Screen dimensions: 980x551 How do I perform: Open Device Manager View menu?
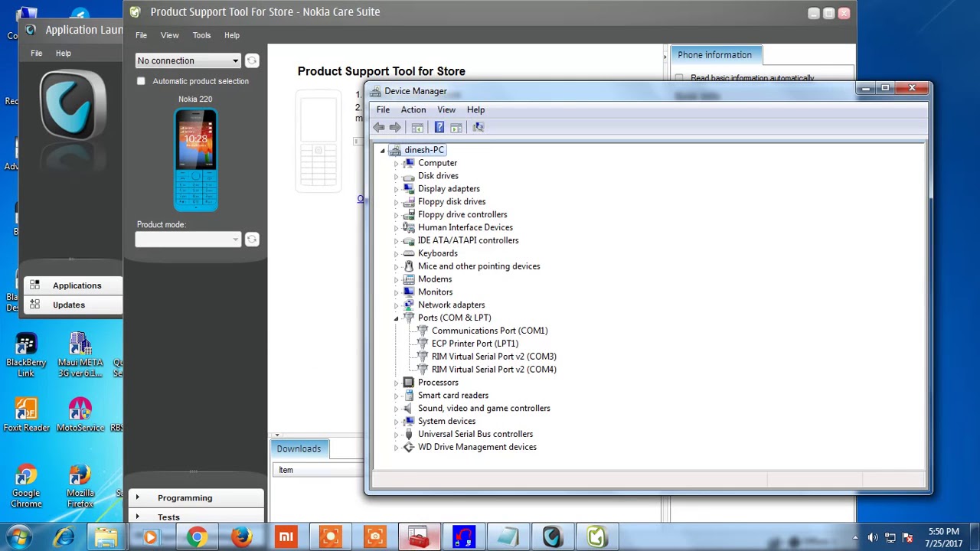coord(446,109)
